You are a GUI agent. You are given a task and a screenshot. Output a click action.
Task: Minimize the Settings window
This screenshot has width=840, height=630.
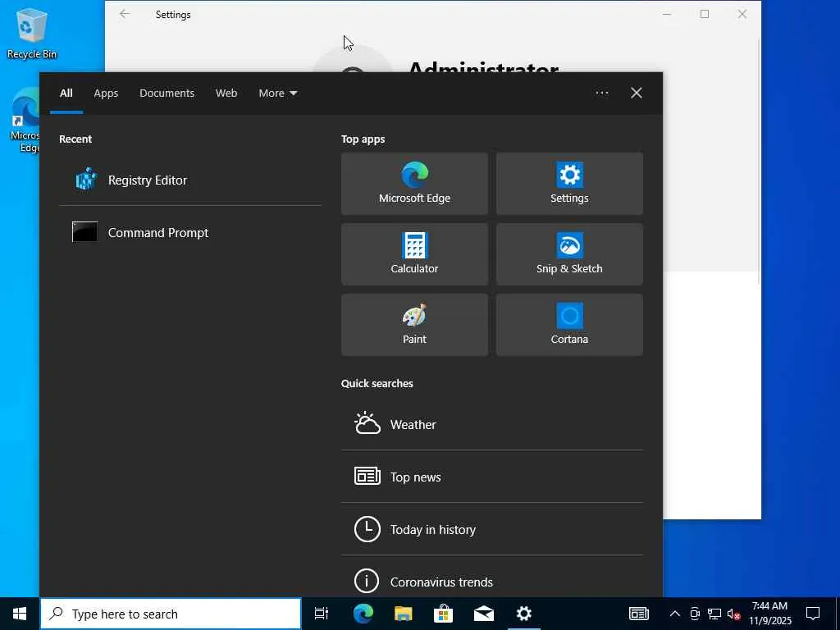pos(667,14)
